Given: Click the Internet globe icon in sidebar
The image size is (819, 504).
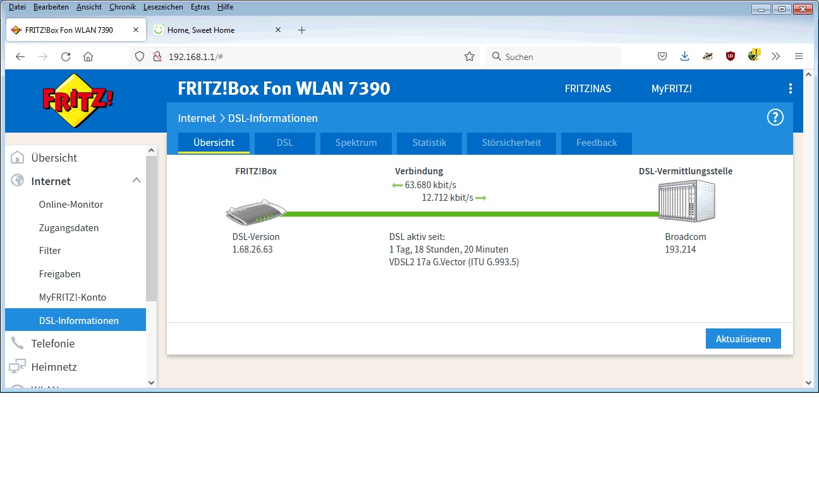Looking at the screenshot, I should (18, 181).
